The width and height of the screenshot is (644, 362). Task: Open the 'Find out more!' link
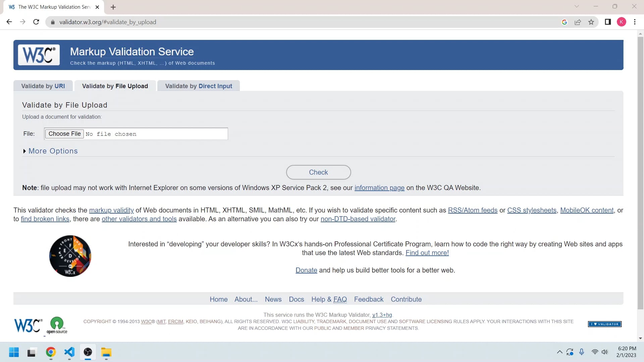[427, 253]
